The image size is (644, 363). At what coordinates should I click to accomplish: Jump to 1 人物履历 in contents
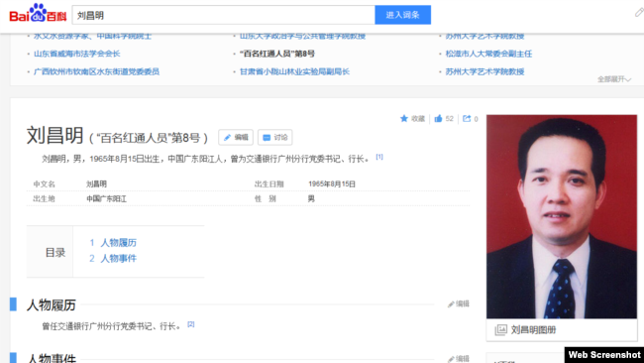113,243
